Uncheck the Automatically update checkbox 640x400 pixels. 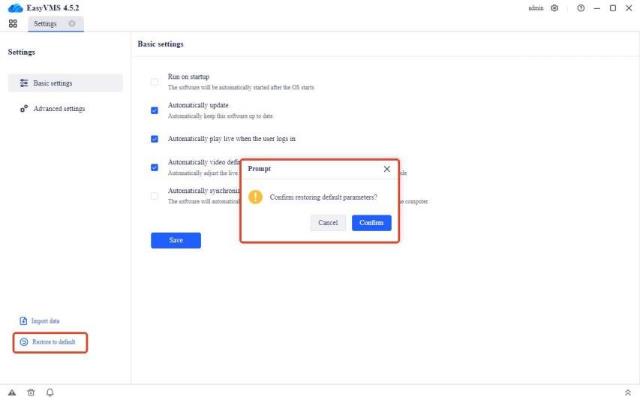click(x=154, y=111)
